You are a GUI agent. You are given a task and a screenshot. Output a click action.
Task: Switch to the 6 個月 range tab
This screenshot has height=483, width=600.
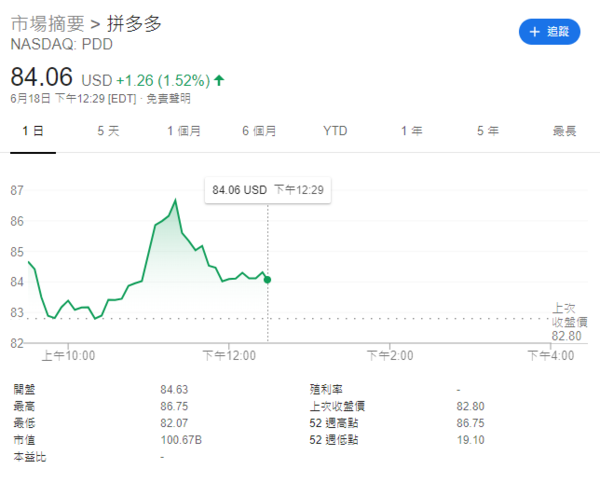point(259,131)
